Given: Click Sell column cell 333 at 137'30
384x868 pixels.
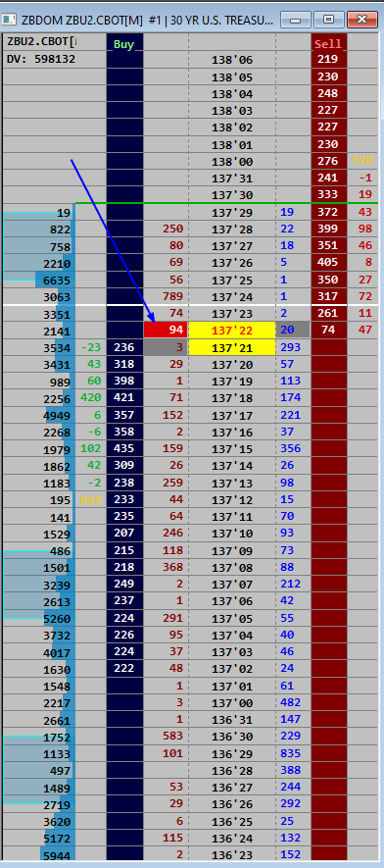Looking at the screenshot, I should point(329,195).
